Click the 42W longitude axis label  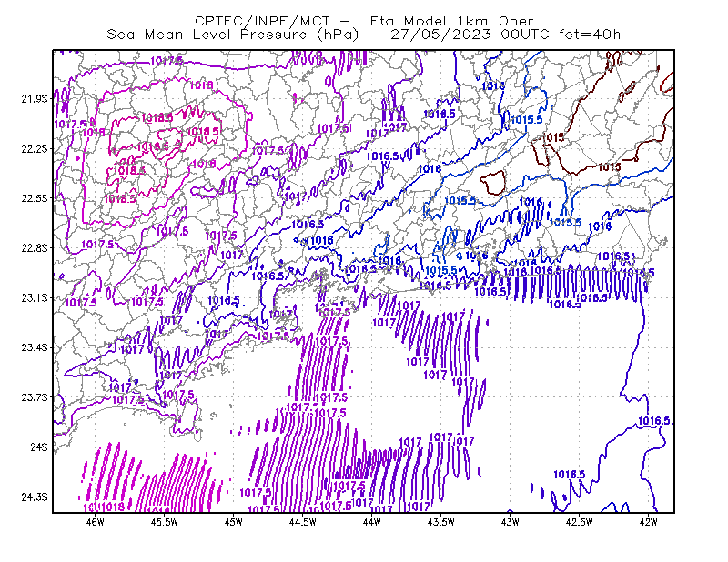coord(648,522)
